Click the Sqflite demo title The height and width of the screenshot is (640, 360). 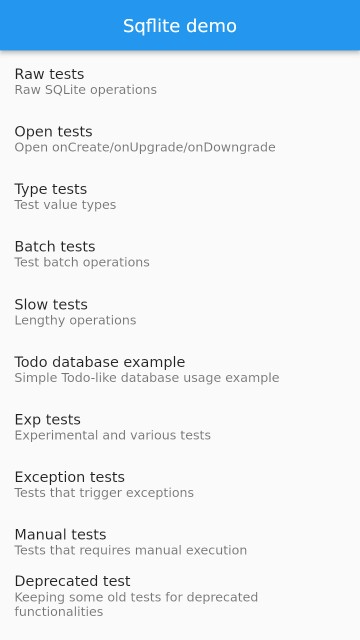coord(180,26)
